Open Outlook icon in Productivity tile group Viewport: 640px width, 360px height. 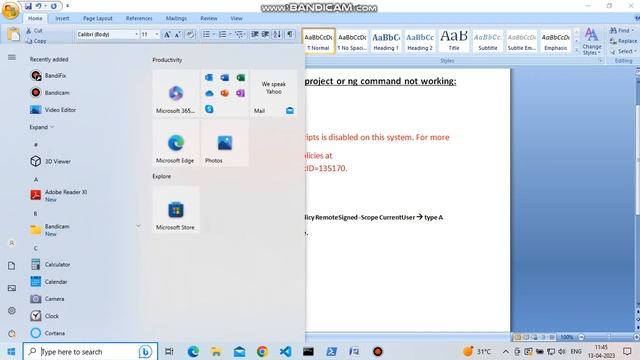(209, 78)
